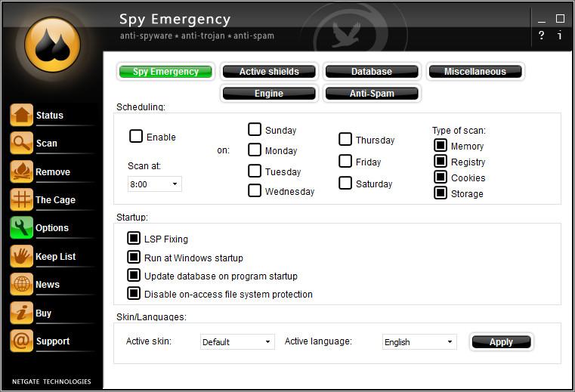
Task: Open the Scan at time dropdown
Action: [x=155, y=184]
